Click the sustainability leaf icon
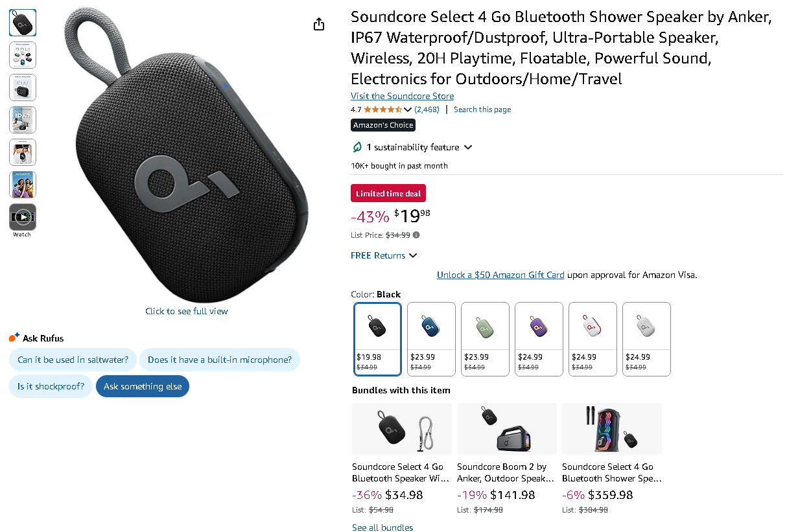787x532 pixels. click(x=357, y=147)
